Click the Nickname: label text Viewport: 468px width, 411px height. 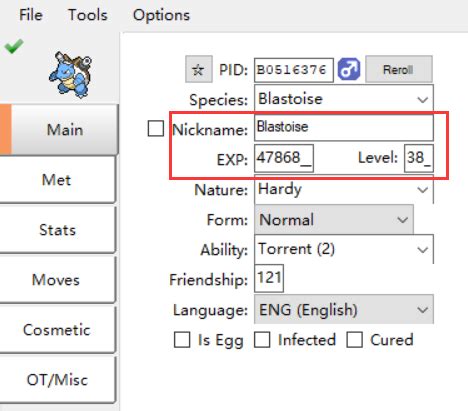tap(210, 130)
